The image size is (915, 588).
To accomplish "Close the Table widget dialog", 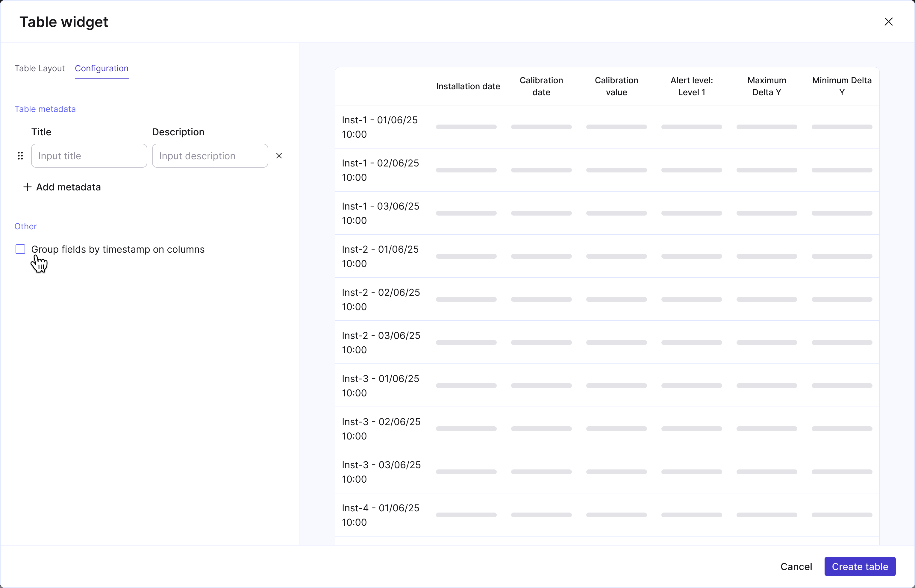I will tap(888, 22).
